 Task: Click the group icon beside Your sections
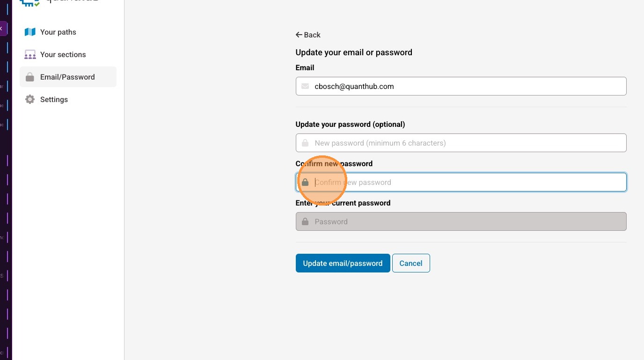coord(30,55)
